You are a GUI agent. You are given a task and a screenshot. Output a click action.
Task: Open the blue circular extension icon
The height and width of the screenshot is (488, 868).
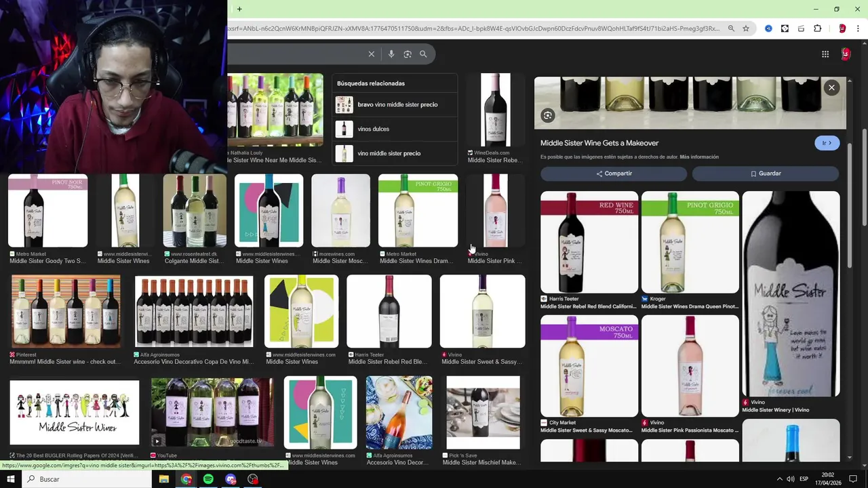click(768, 28)
